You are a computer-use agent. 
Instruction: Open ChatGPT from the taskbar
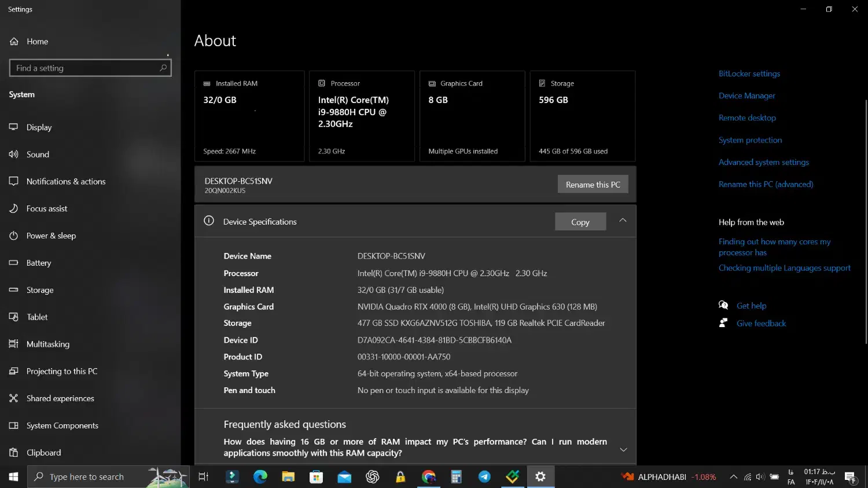[372, 476]
